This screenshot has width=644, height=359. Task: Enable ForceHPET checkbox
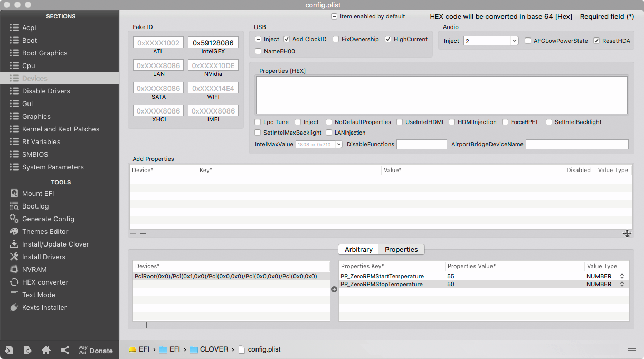click(x=505, y=122)
